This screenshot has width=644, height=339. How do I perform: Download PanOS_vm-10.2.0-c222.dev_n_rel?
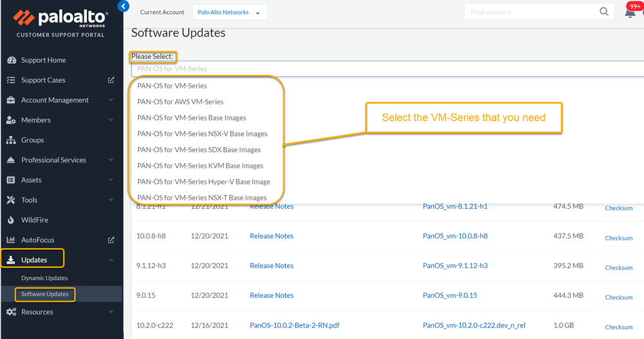click(474, 325)
